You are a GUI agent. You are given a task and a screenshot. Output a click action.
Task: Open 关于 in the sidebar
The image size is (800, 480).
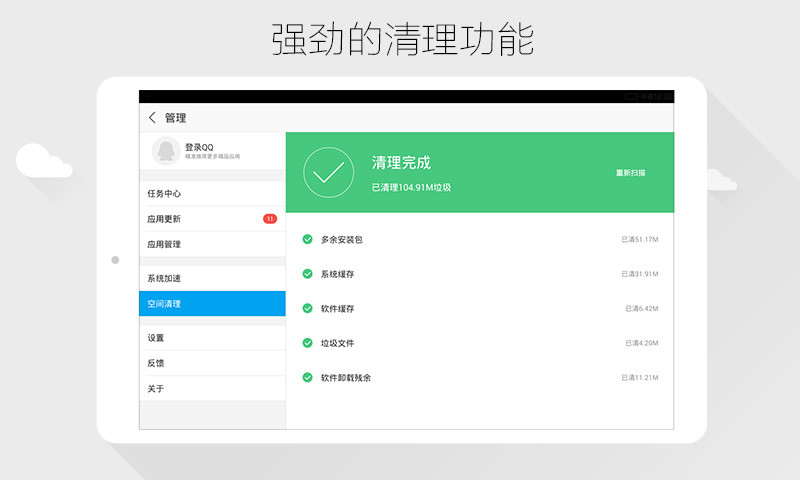pyautogui.click(x=156, y=388)
